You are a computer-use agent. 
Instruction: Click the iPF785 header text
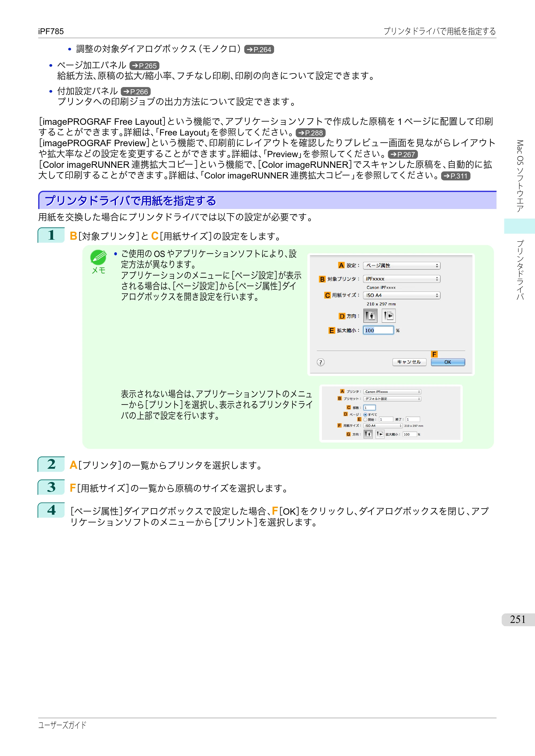click(x=51, y=31)
